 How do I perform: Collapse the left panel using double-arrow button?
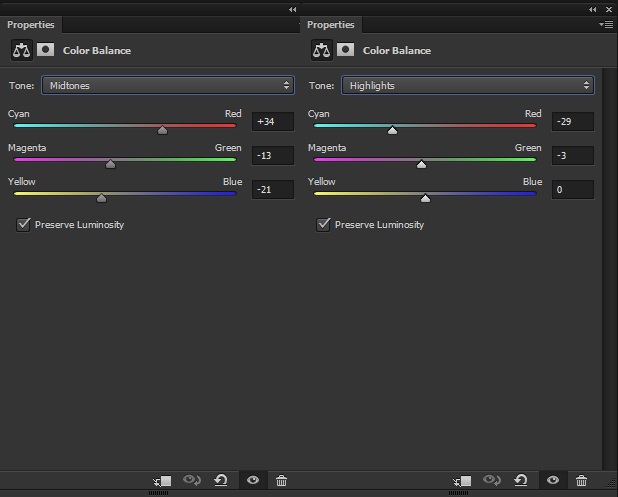pyautogui.click(x=293, y=8)
